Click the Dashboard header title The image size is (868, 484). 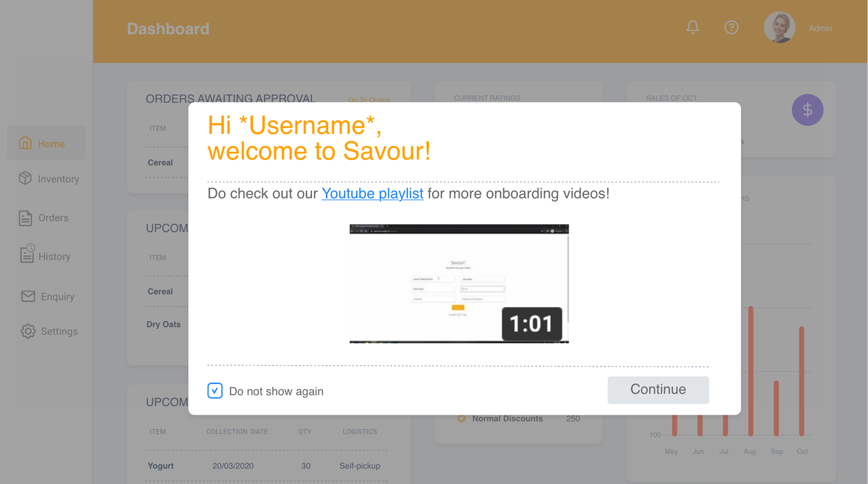tap(168, 29)
